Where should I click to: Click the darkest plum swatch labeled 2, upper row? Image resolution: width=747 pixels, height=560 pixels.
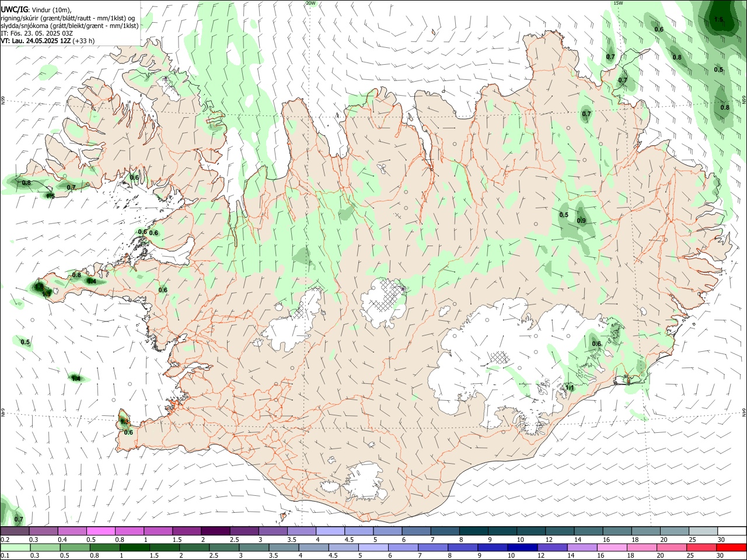[x=215, y=531]
